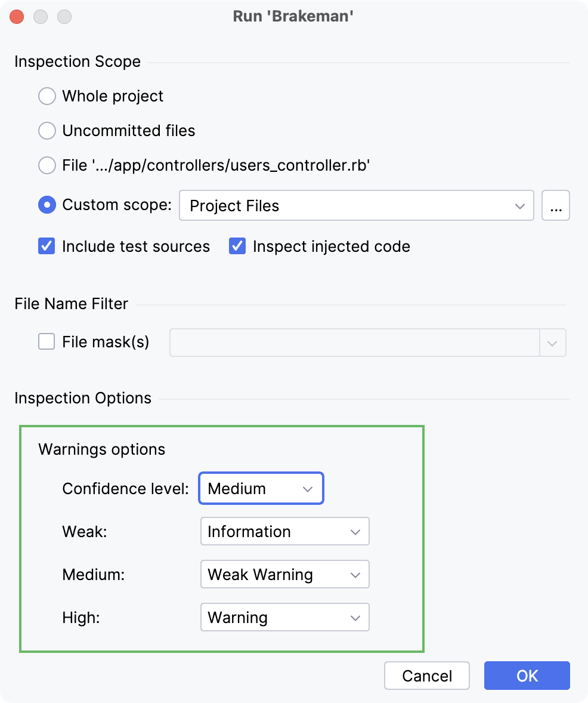Viewport: 588px width, 703px height.
Task: Enable the File mask(s) filter
Action: (x=46, y=341)
